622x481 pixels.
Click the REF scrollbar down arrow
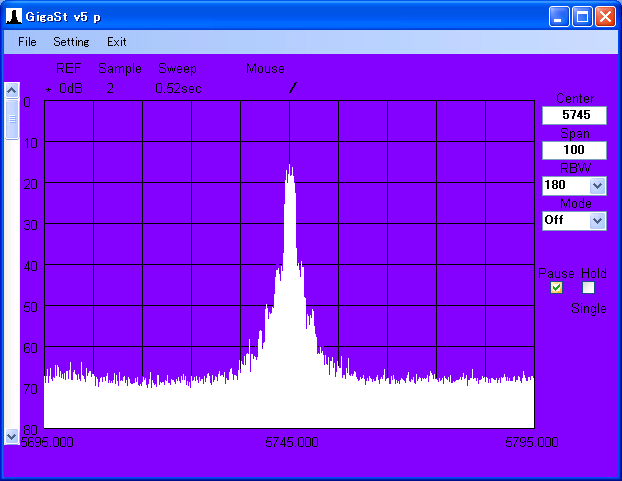click(12, 437)
